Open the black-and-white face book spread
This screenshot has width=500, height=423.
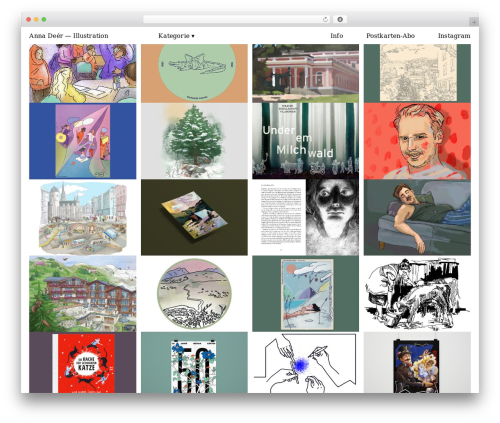306,217
